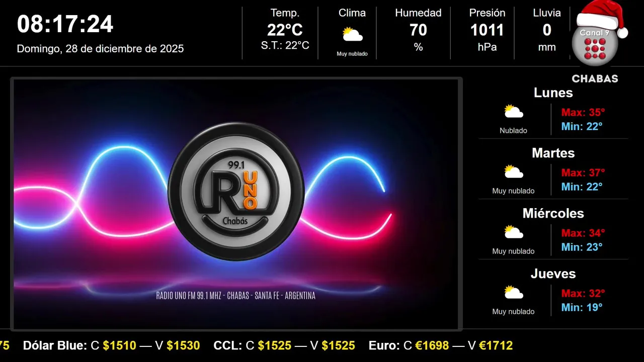The image size is (644, 362).
Task: Click the Jueves forecast weather icon
Action: pyautogui.click(x=514, y=293)
